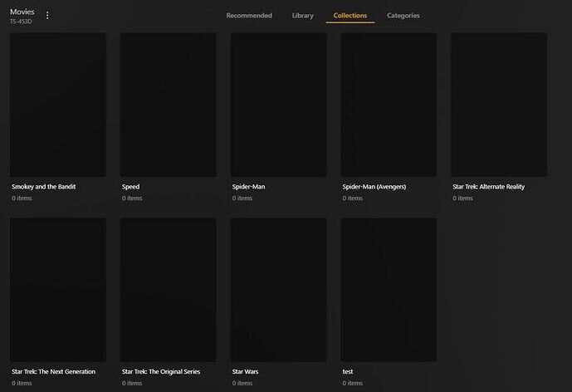Image resolution: width=572 pixels, height=392 pixels.
Task: Open the Star Wars collection poster
Action: [279, 290]
